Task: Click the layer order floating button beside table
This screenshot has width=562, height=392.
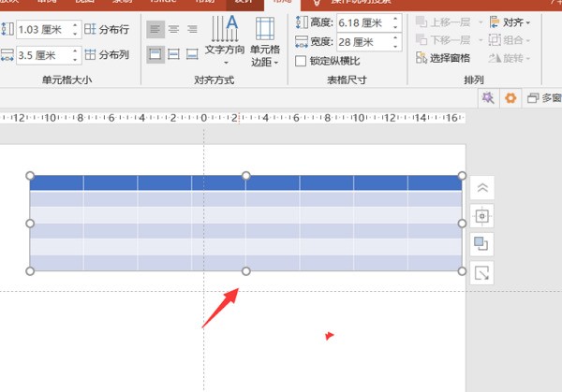Action: (482, 244)
